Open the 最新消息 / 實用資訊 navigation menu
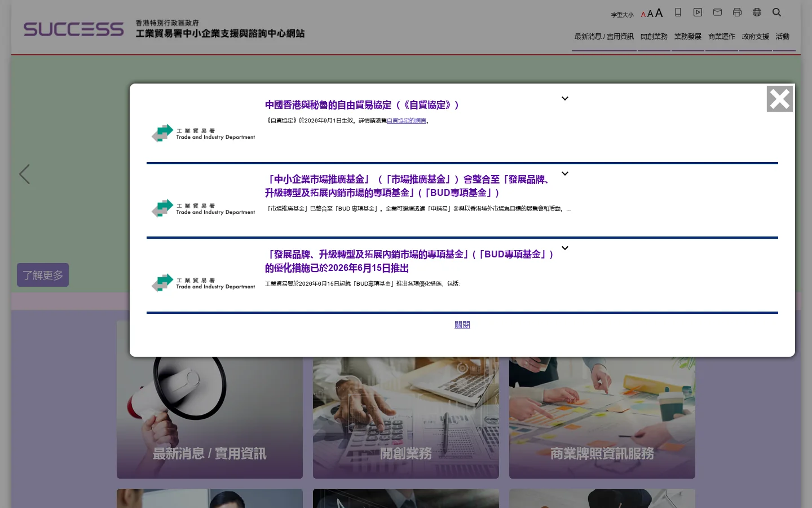 point(604,37)
